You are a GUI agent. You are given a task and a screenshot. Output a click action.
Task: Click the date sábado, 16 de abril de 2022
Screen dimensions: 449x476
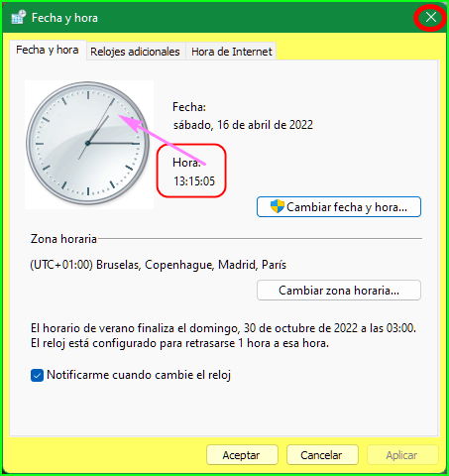click(243, 125)
